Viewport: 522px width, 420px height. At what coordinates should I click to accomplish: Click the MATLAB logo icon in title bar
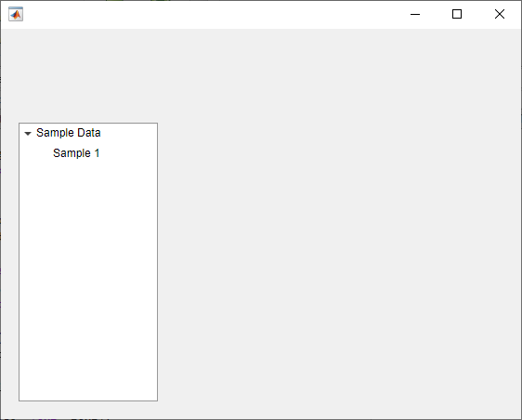(16, 14)
